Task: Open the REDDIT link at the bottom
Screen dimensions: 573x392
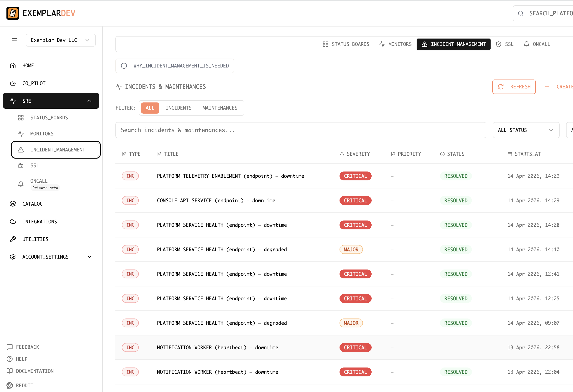Action: (x=25, y=385)
